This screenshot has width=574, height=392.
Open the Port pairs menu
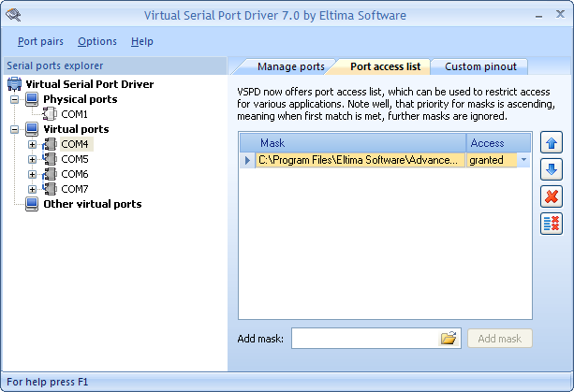[40, 41]
